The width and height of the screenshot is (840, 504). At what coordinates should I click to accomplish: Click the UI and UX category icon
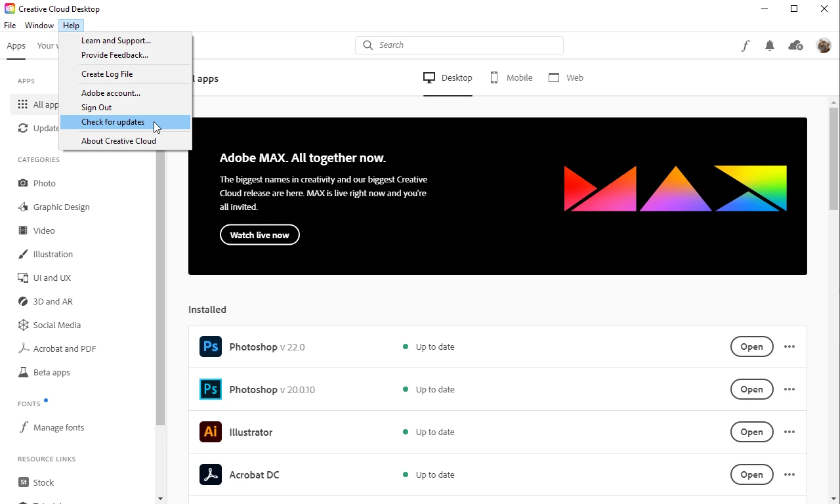click(x=23, y=278)
